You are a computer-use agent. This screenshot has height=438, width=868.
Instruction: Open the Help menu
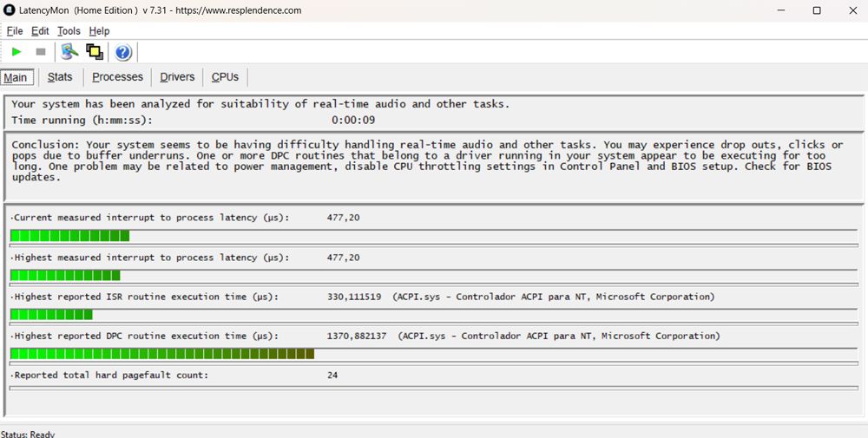pos(99,31)
